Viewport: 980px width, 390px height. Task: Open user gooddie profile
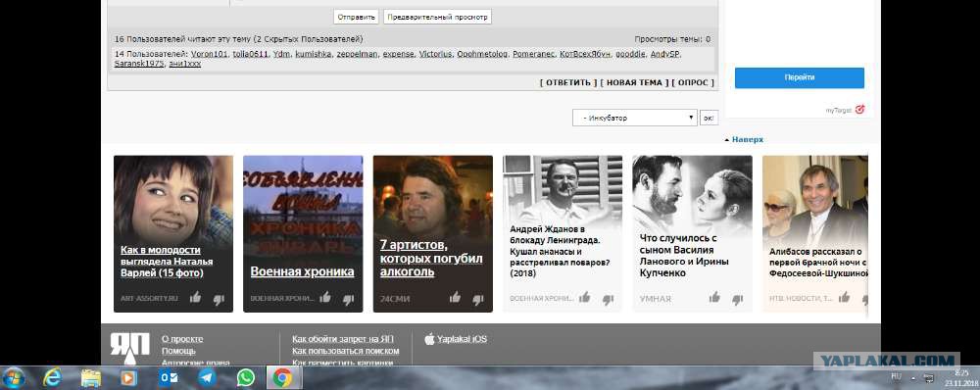630,54
